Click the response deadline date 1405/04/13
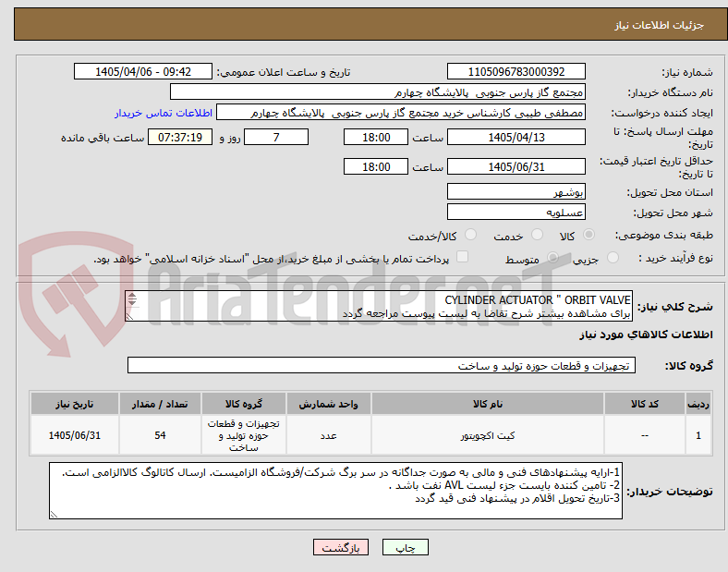The image size is (728, 572). 516,137
